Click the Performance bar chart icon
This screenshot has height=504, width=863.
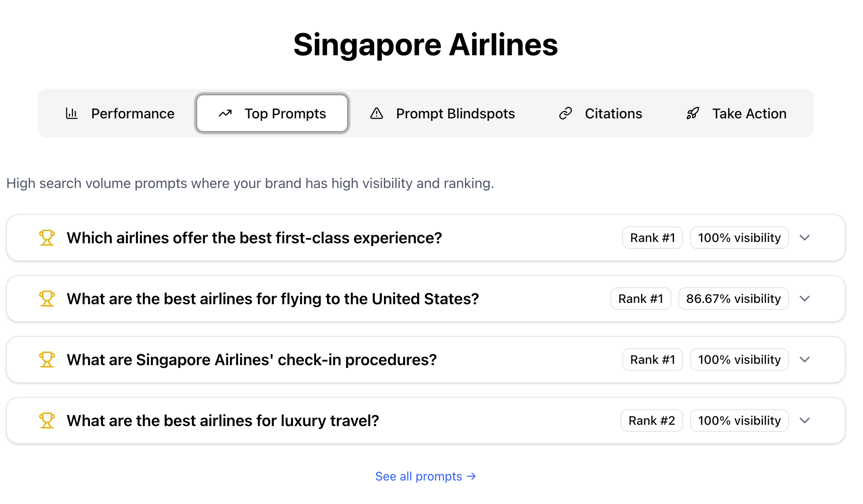(71, 114)
